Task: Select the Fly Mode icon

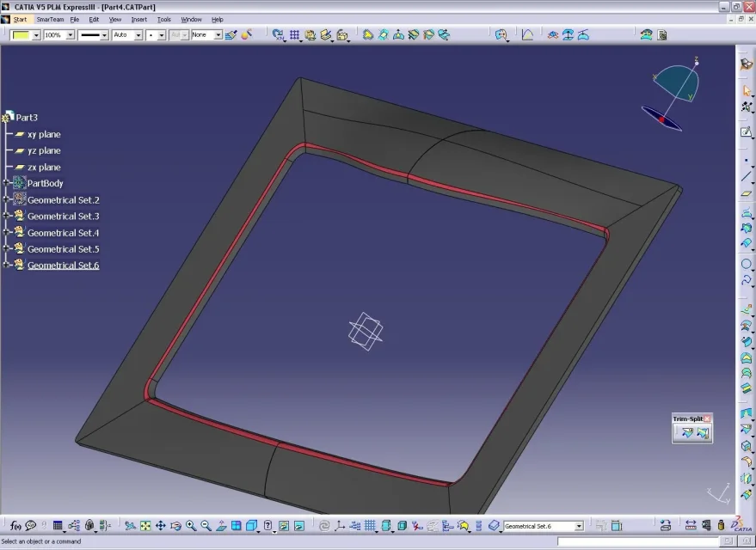Action: (x=130, y=525)
